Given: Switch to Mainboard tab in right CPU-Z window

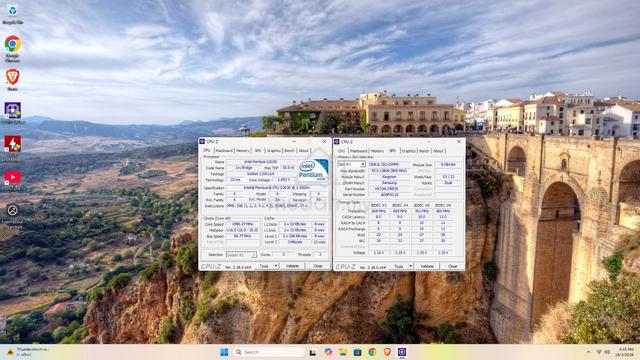Looking at the screenshot, I should click(358, 151).
